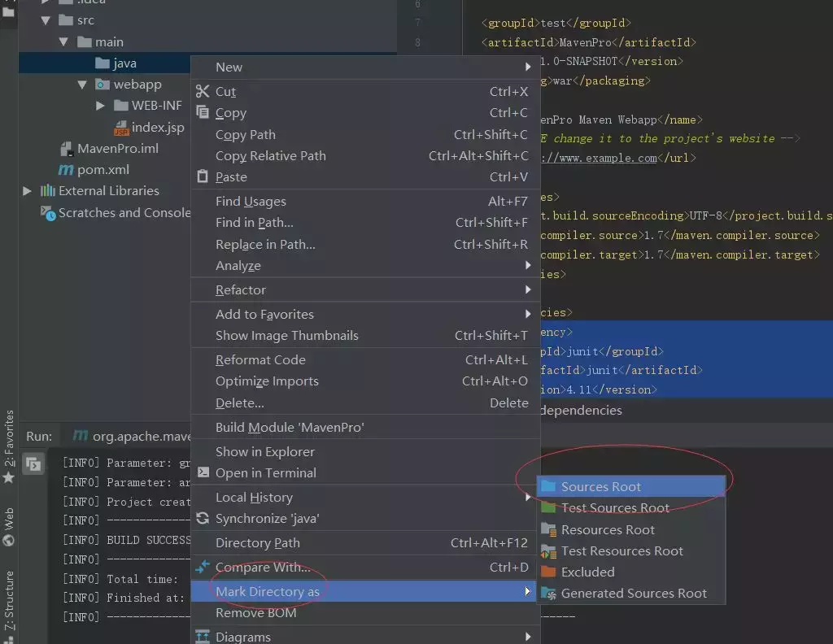Screen dimensions: 833x644
Task: Open the New submenu arrow
Action: pyautogui.click(x=527, y=67)
